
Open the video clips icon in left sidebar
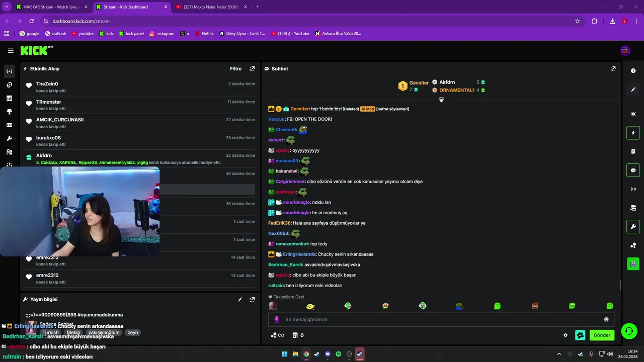click(x=9, y=125)
